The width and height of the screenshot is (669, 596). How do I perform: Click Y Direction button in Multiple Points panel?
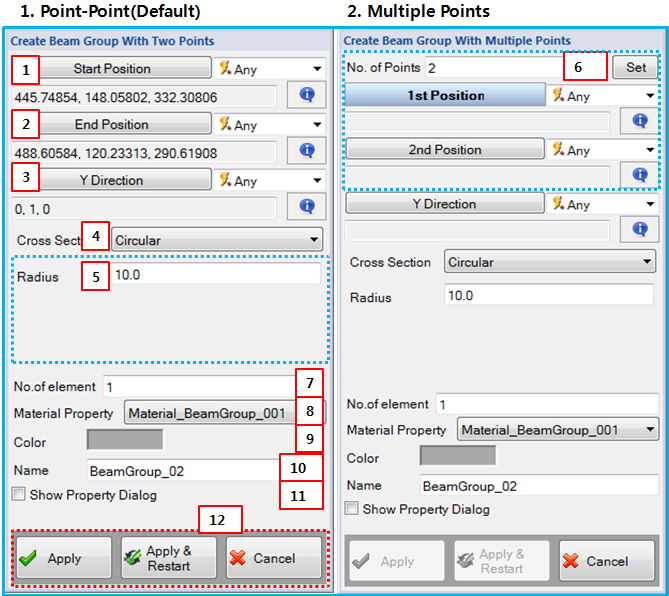point(445,204)
